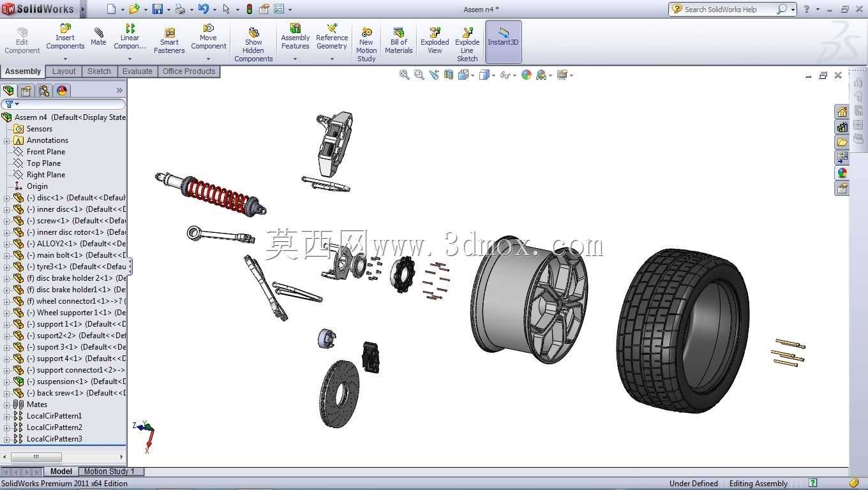This screenshot has height=490, width=868.
Task: Click the feature tree filter field
Action: pyautogui.click(x=63, y=104)
